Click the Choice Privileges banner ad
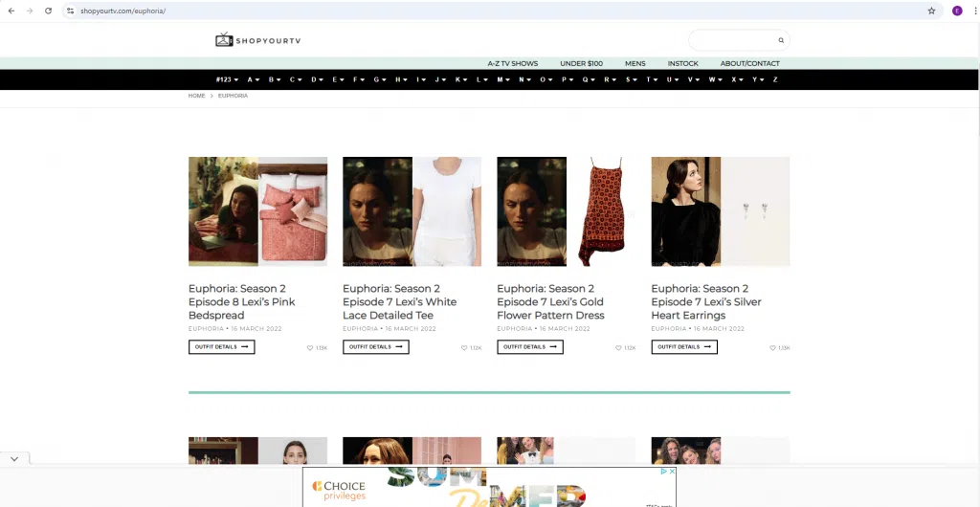Image resolution: width=980 pixels, height=507 pixels. pyautogui.click(x=489, y=487)
